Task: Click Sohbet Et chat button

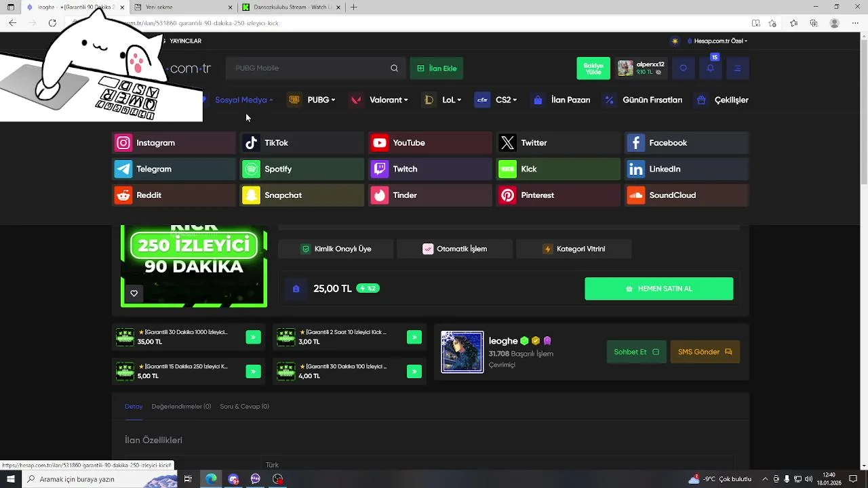Action: click(x=636, y=352)
